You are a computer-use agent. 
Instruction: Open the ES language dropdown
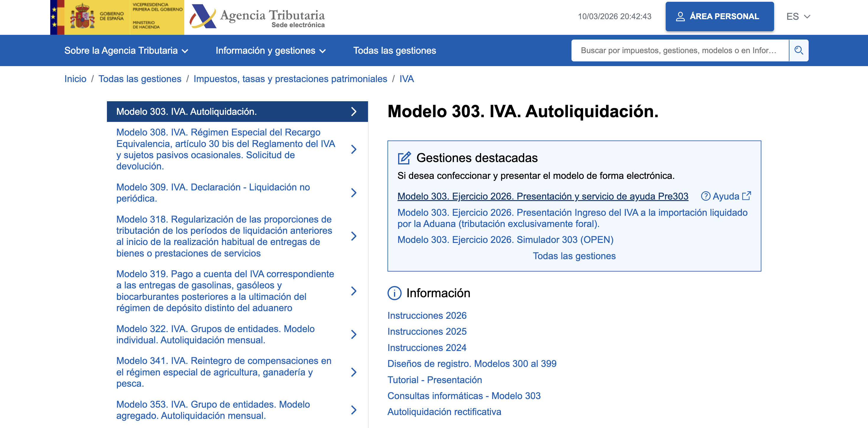pyautogui.click(x=798, y=17)
